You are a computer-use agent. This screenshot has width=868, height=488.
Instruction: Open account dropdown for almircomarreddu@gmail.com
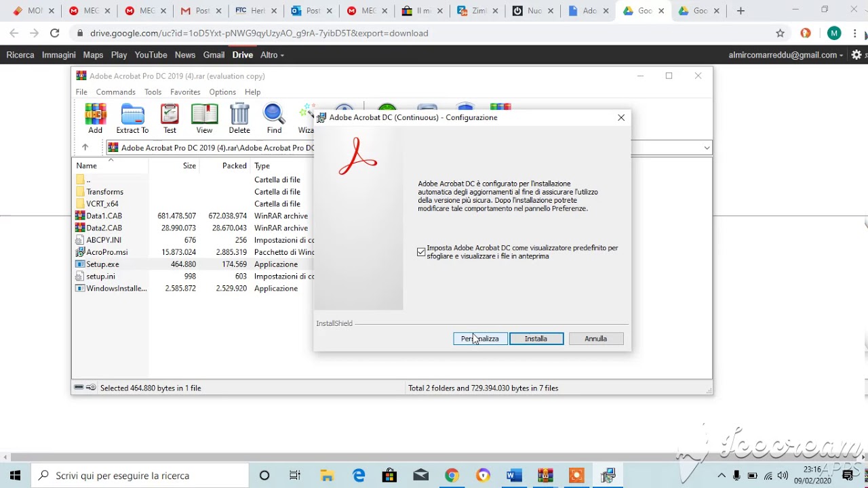click(785, 55)
